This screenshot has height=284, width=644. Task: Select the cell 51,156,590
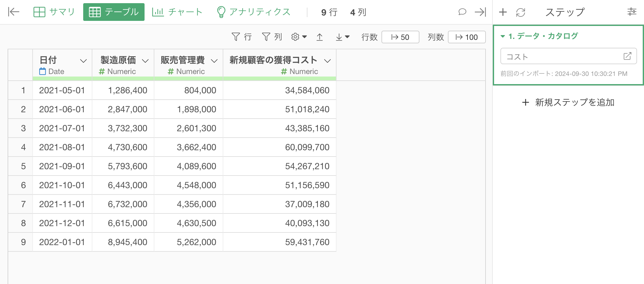[x=280, y=185]
